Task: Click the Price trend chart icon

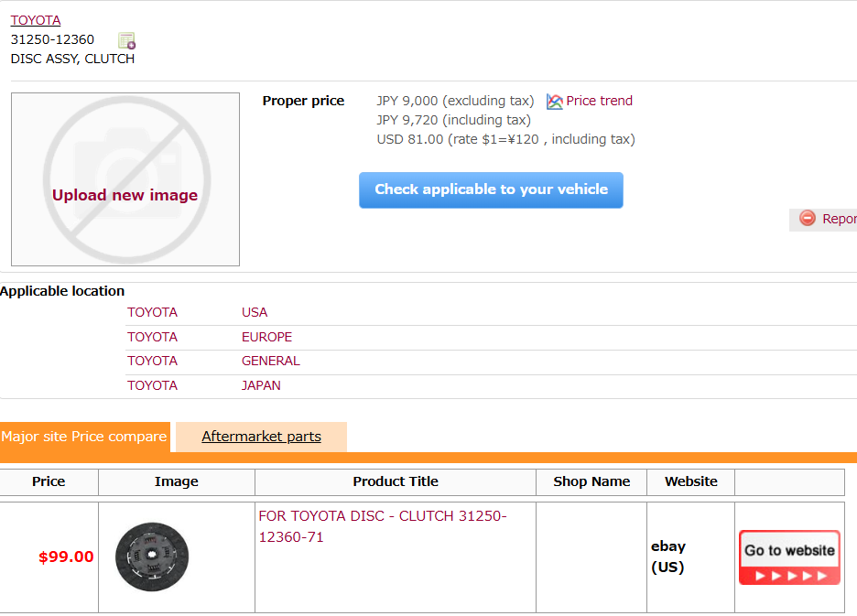Action: tap(554, 102)
